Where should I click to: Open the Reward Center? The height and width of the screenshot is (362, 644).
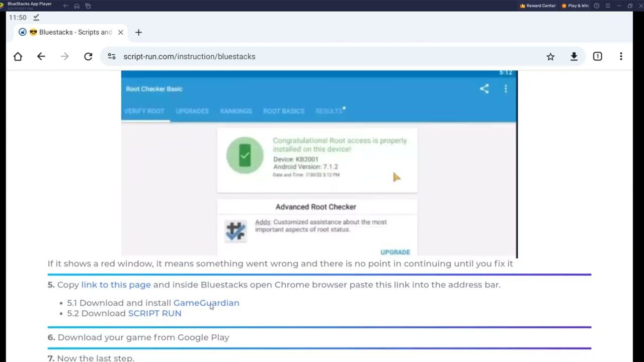[538, 6]
